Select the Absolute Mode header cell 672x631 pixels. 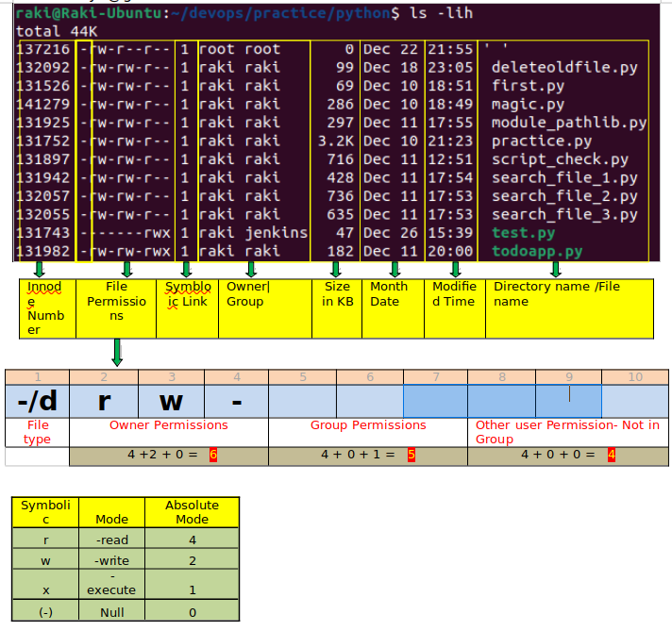pyautogui.click(x=192, y=512)
